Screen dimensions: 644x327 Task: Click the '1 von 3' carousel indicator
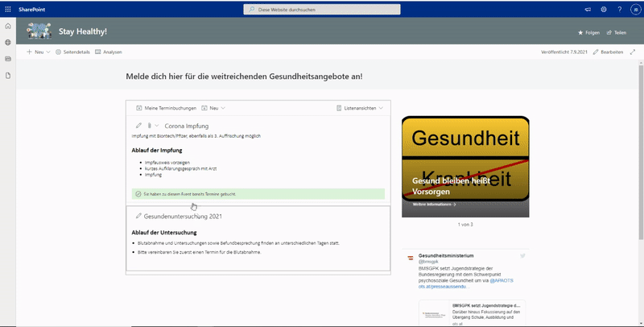point(465,224)
